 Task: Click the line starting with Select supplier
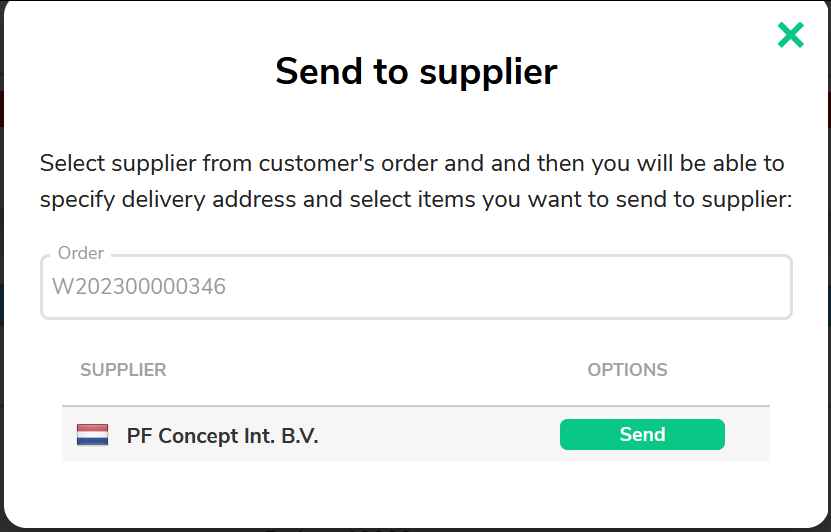coord(412,163)
